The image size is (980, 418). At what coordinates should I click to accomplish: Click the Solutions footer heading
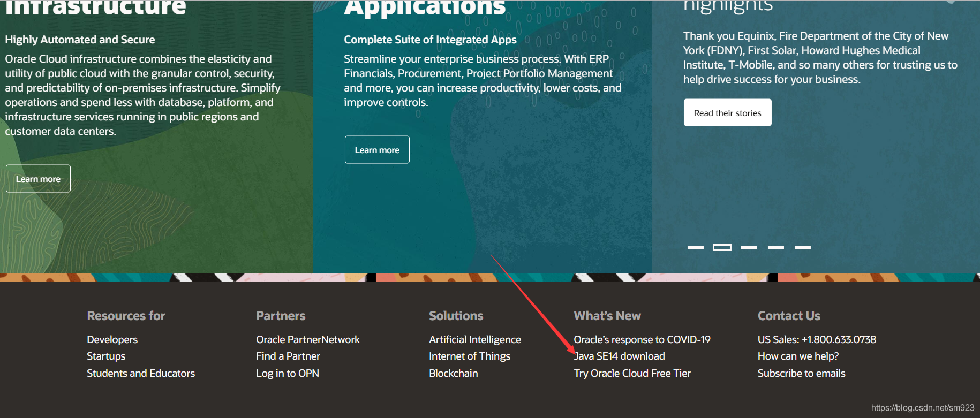click(x=456, y=316)
